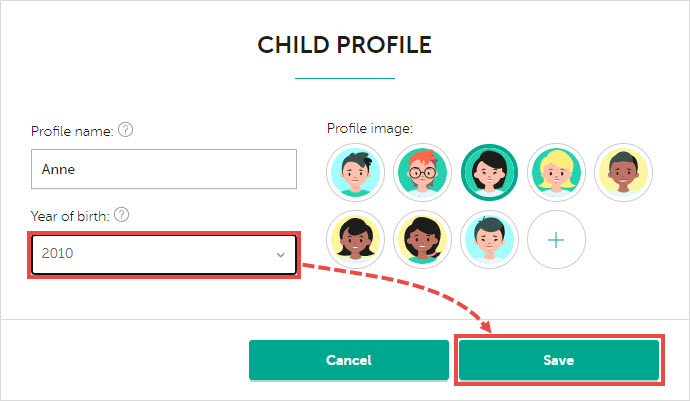Save the child profile
The image size is (690, 401).
click(x=559, y=360)
